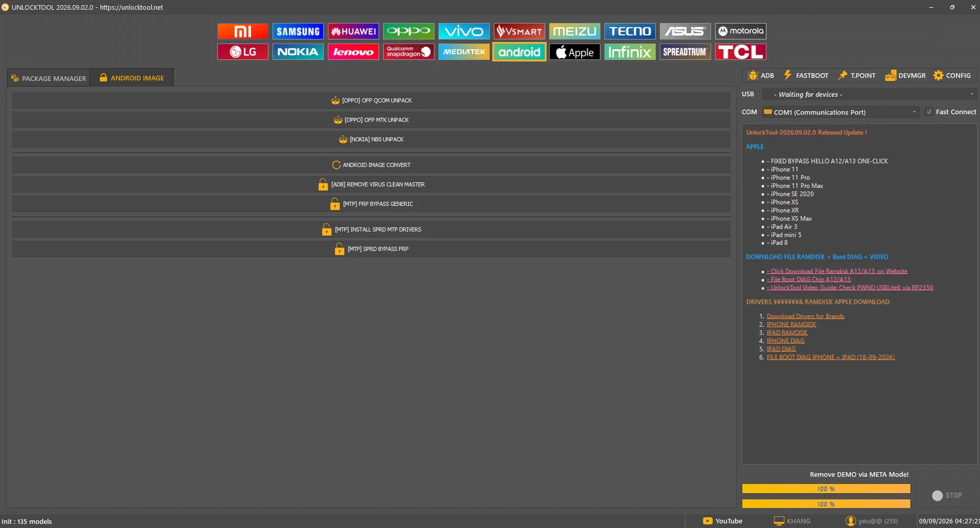Select the Nokia brand icon
Image resolution: width=980 pixels, height=528 pixels.
point(298,52)
